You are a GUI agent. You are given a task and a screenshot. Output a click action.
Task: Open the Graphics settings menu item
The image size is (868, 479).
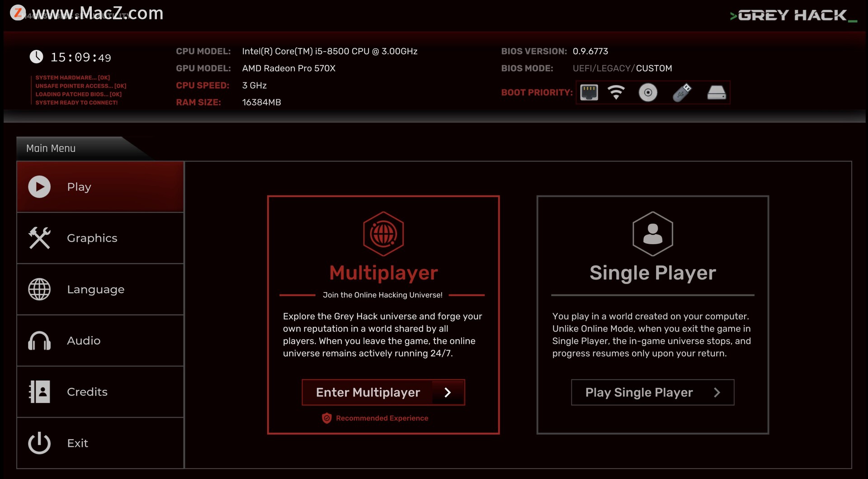pos(100,238)
